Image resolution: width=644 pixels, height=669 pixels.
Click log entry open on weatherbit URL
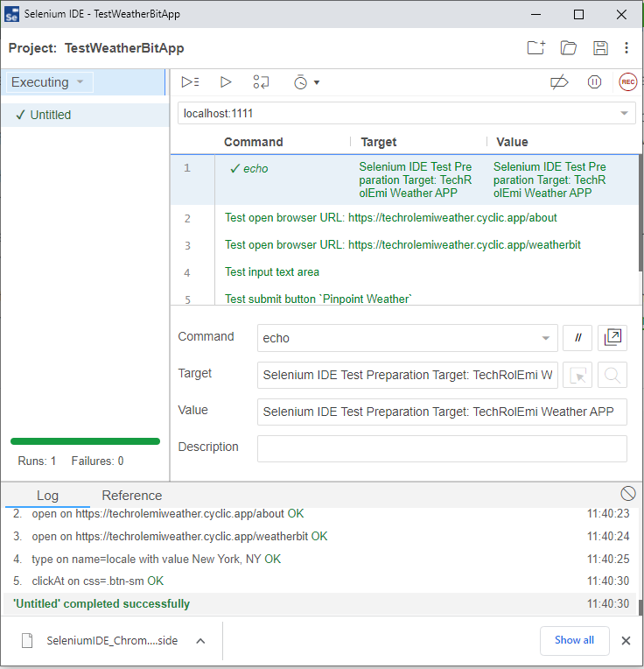point(320,536)
